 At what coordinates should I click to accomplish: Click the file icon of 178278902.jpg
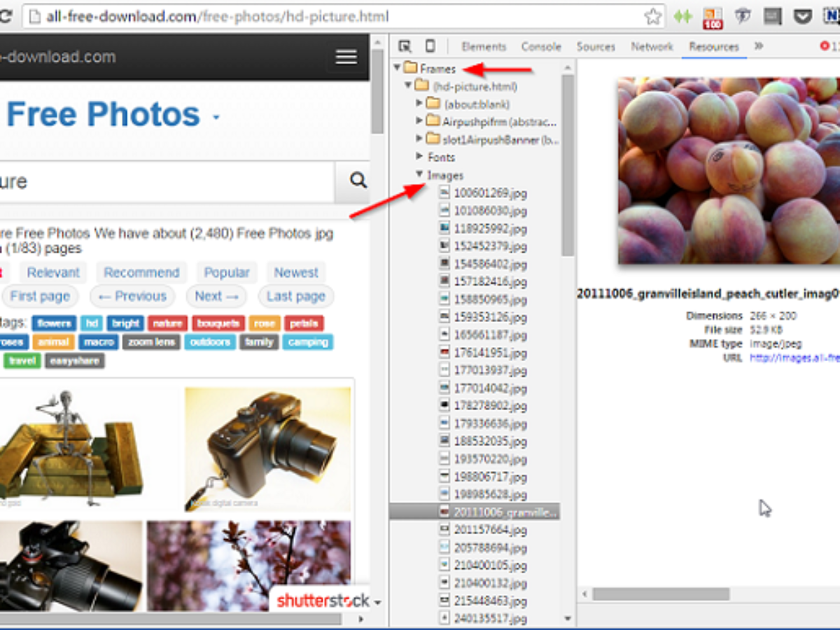pyautogui.click(x=444, y=405)
